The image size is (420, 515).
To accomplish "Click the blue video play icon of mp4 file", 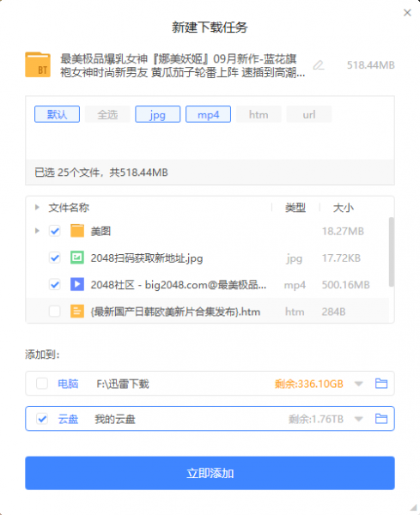I will [x=77, y=284].
